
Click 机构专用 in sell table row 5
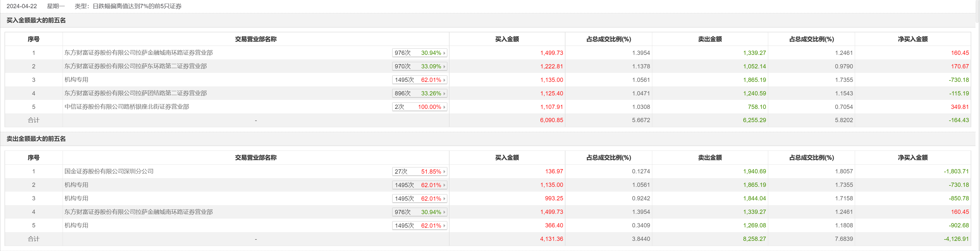(76, 226)
